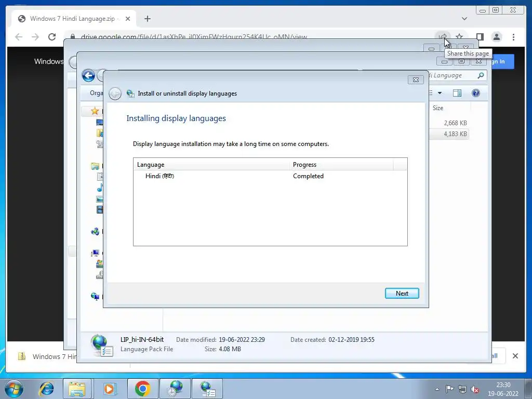Click the Size column header in Explorer
Screen dimensions: 532x399
[x=438, y=108]
